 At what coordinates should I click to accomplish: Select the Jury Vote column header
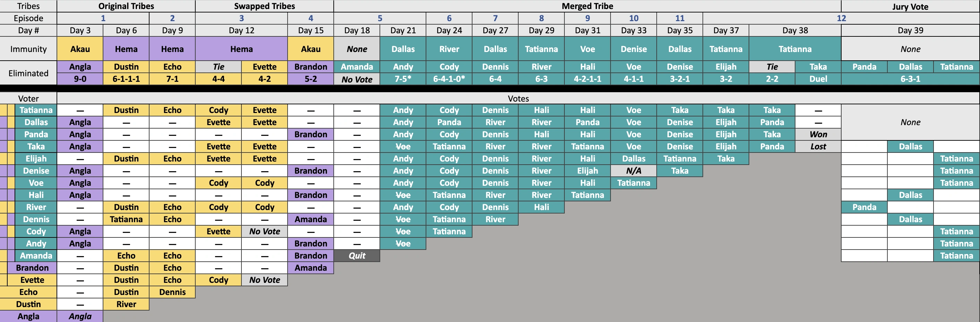click(x=910, y=7)
